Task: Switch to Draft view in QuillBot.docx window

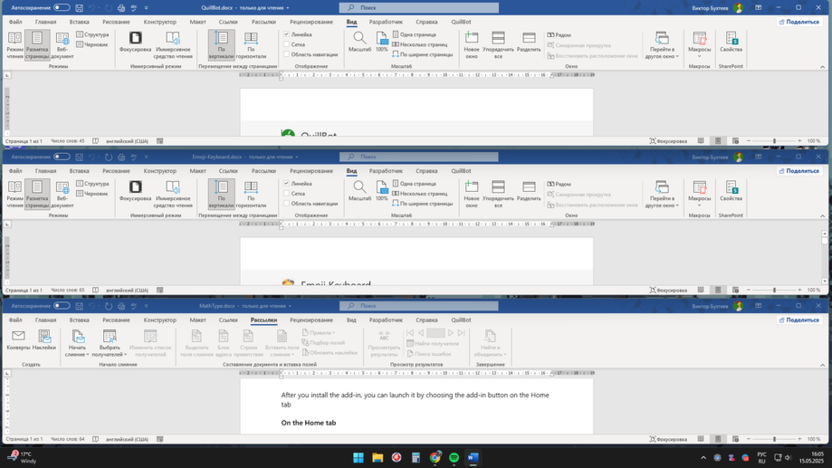Action: (92, 45)
